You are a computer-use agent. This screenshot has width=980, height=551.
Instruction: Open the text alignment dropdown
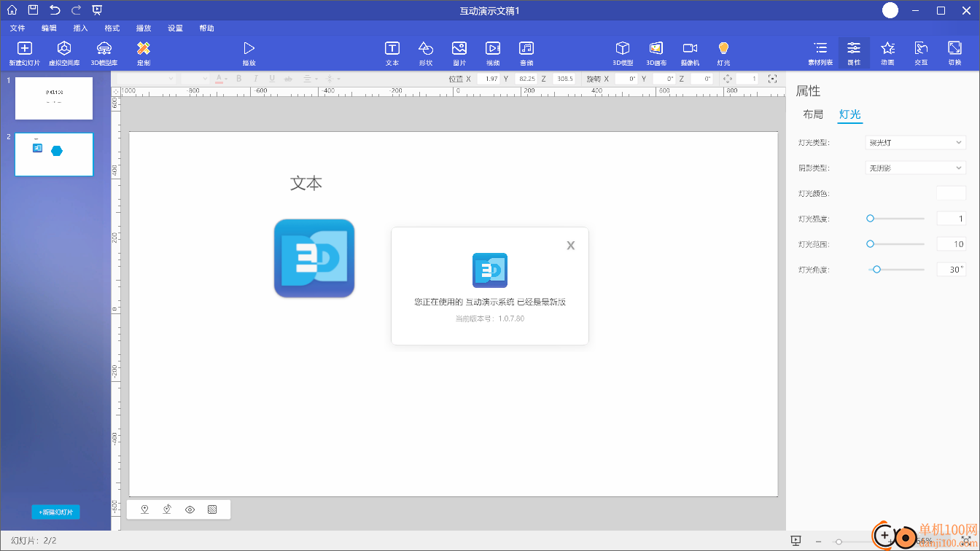pos(311,79)
